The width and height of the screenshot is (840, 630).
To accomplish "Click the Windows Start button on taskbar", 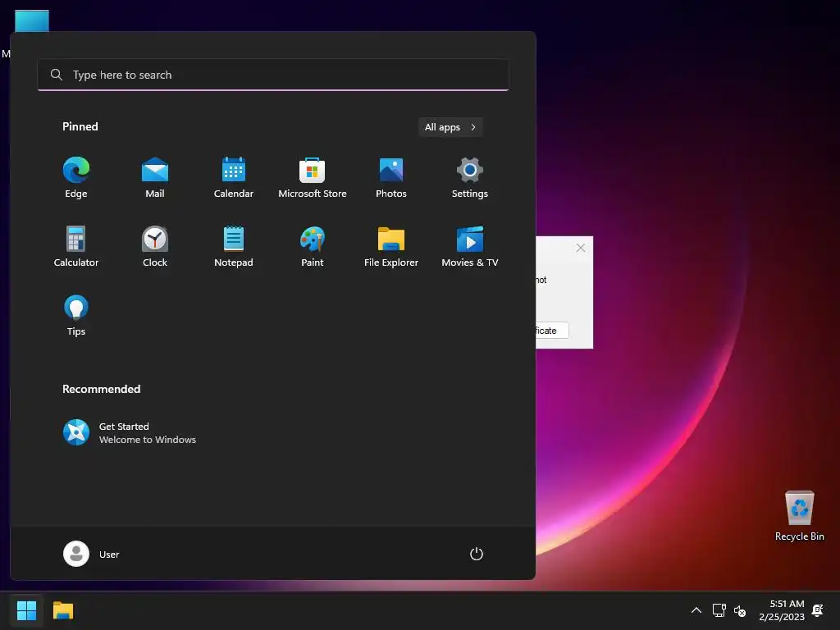I will pyautogui.click(x=26, y=610).
